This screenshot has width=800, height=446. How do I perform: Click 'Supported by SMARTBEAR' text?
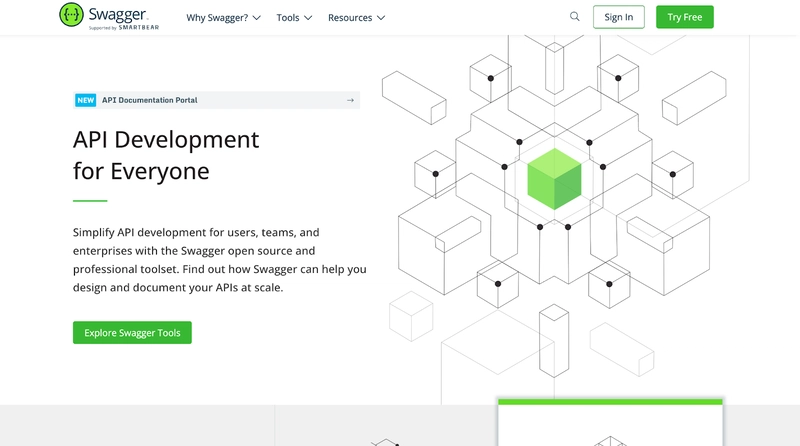coord(123,28)
